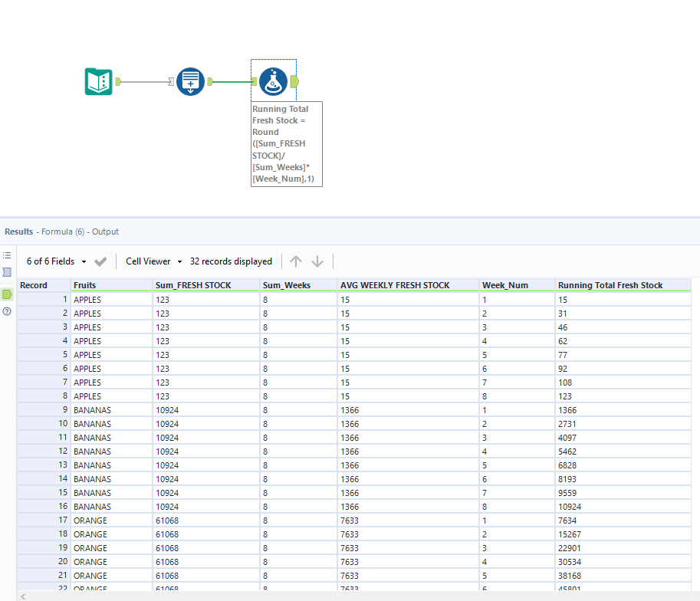Click the Summarize tool's input anchor
The image size is (700, 601).
172,80
